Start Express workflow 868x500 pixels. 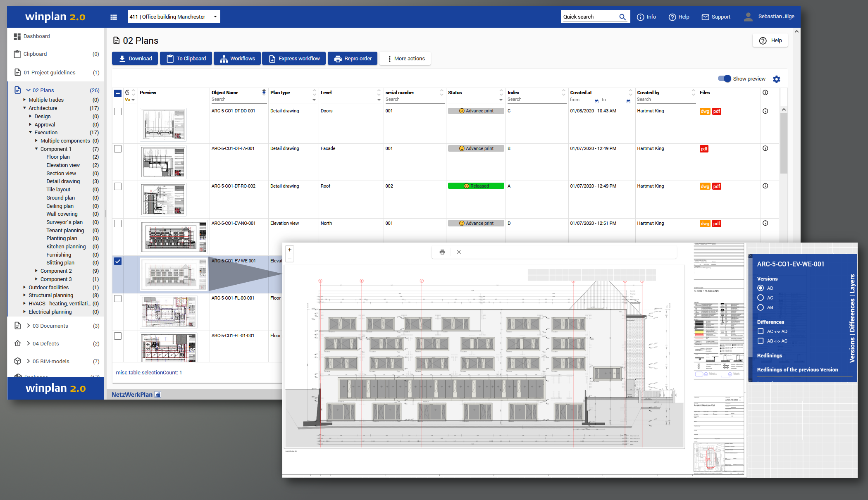294,59
